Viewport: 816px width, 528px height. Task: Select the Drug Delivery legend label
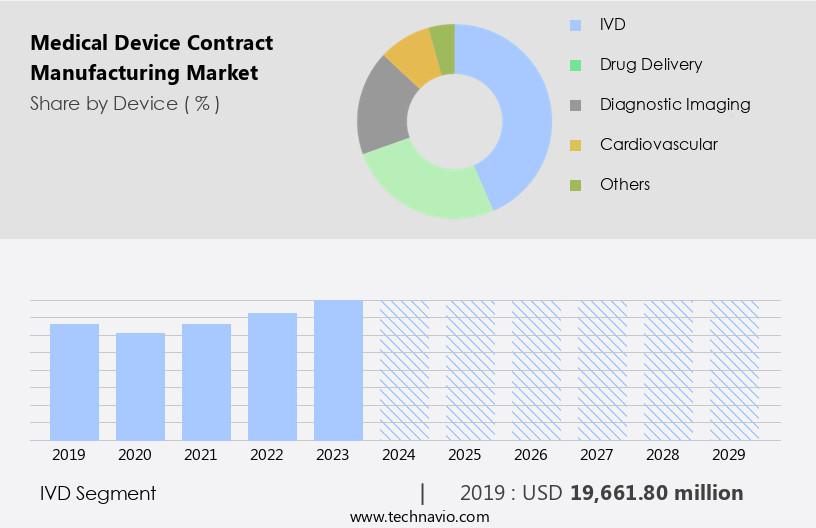point(651,64)
